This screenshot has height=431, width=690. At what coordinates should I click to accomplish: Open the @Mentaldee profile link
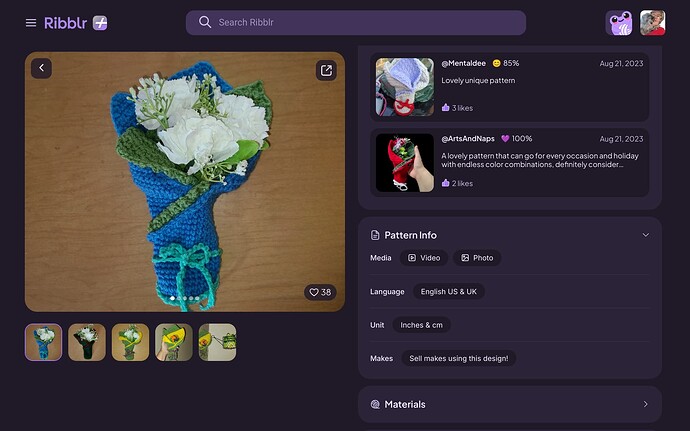click(x=463, y=63)
